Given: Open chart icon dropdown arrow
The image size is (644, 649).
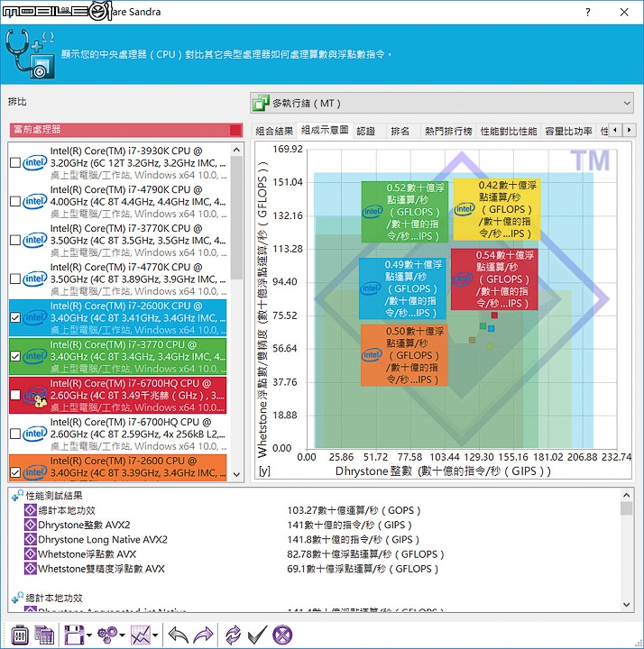Looking at the screenshot, I should (x=155, y=635).
